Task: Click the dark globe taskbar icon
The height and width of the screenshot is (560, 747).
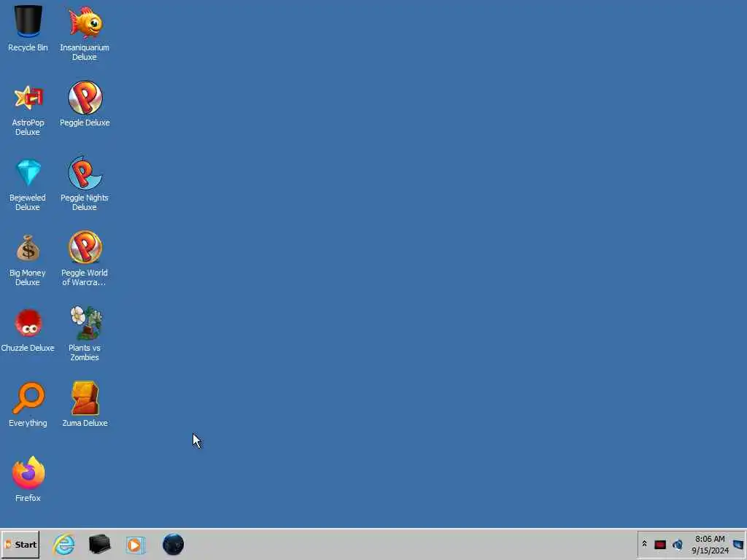Action: [173, 544]
